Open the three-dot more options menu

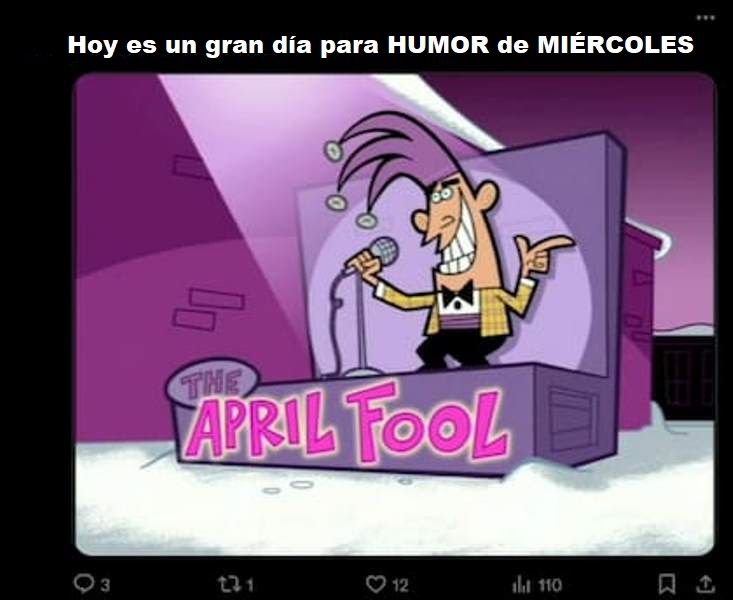705,18
